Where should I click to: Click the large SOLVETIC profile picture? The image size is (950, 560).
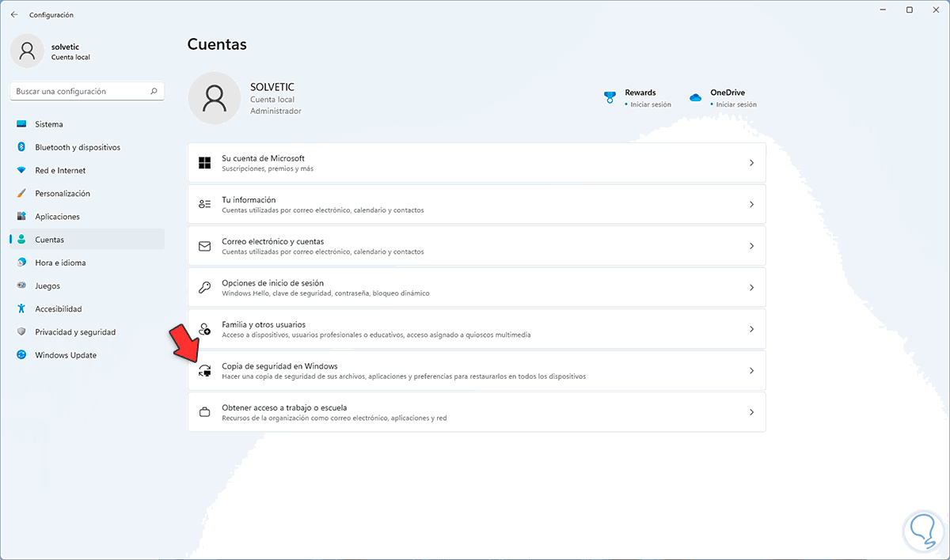coord(215,99)
